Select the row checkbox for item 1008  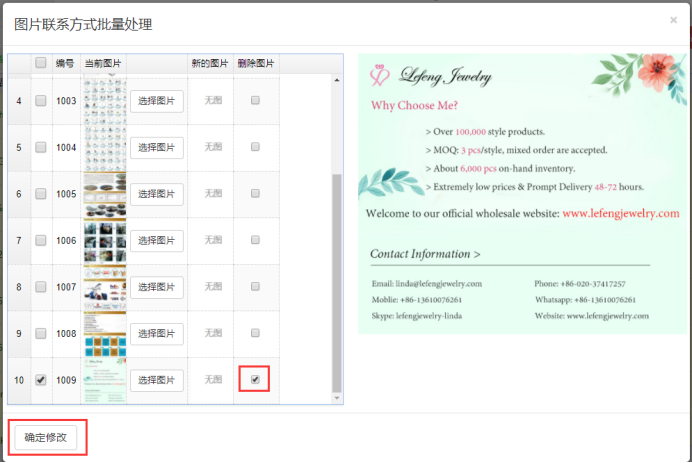point(41,333)
